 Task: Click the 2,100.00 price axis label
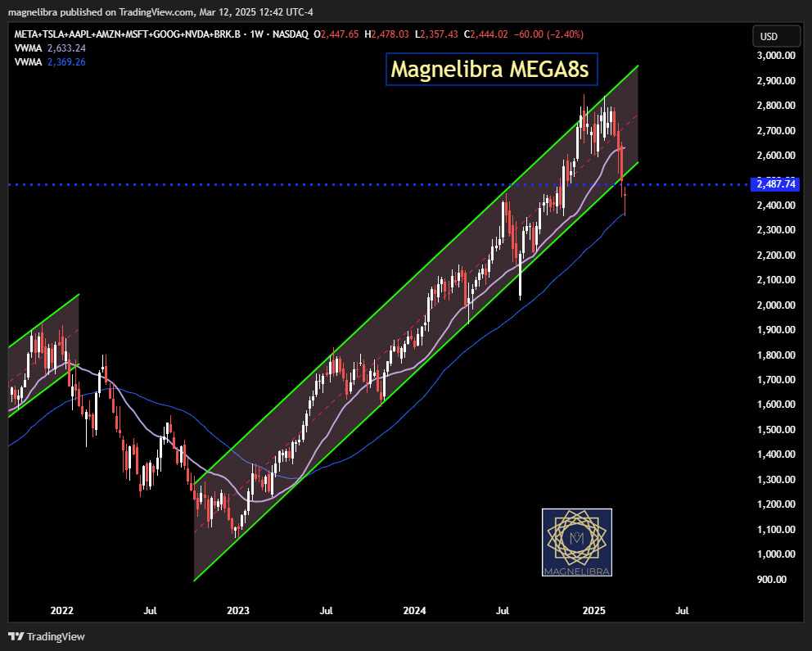point(776,280)
